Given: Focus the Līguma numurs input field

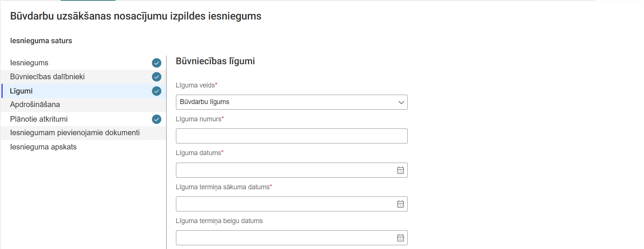Looking at the screenshot, I should (x=291, y=136).
